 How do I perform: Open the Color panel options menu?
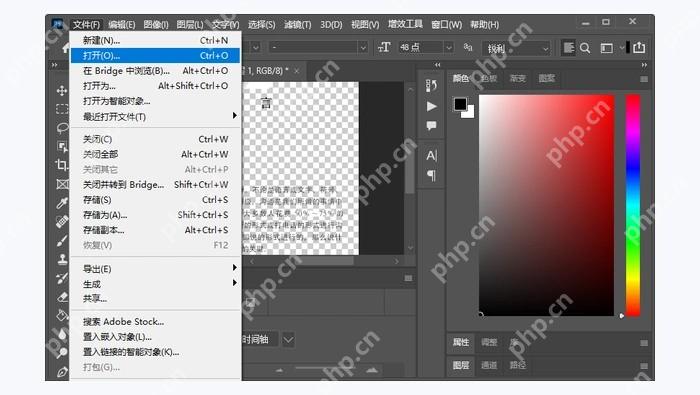pos(643,79)
